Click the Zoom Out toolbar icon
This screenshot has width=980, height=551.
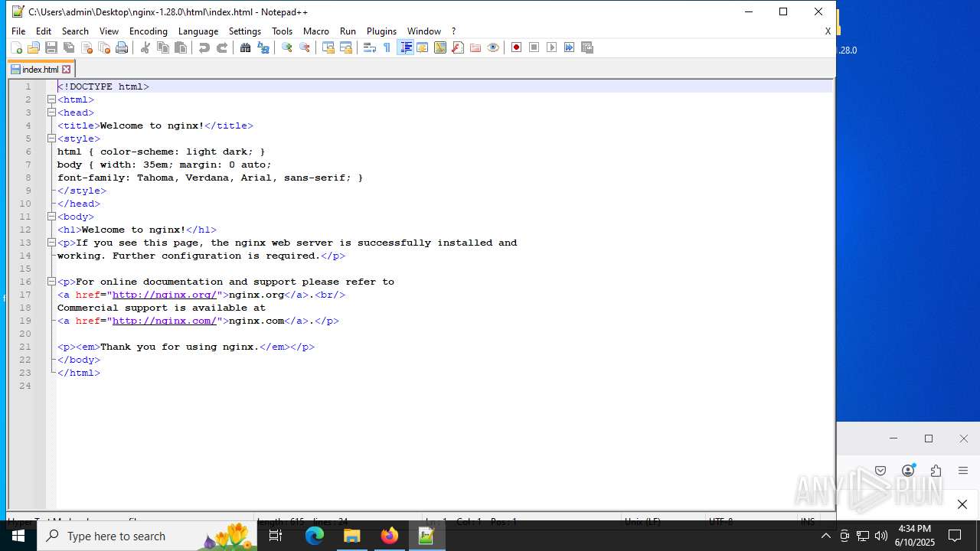click(305, 47)
